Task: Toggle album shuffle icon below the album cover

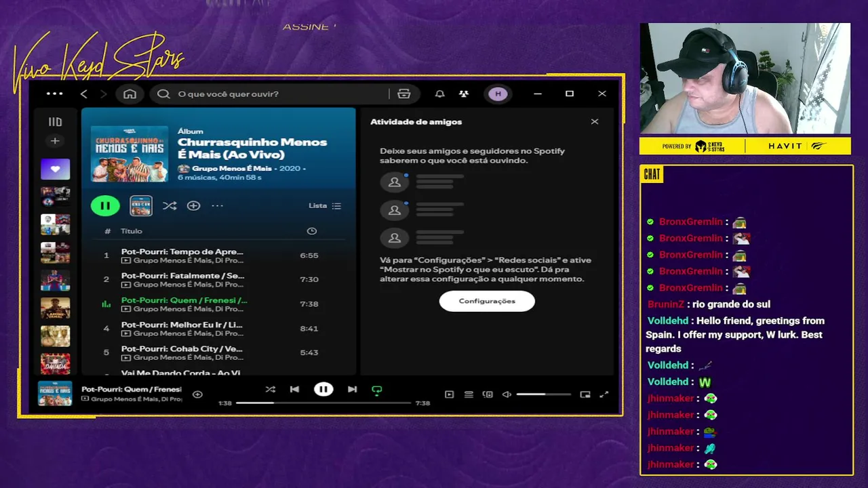Action: pos(170,205)
